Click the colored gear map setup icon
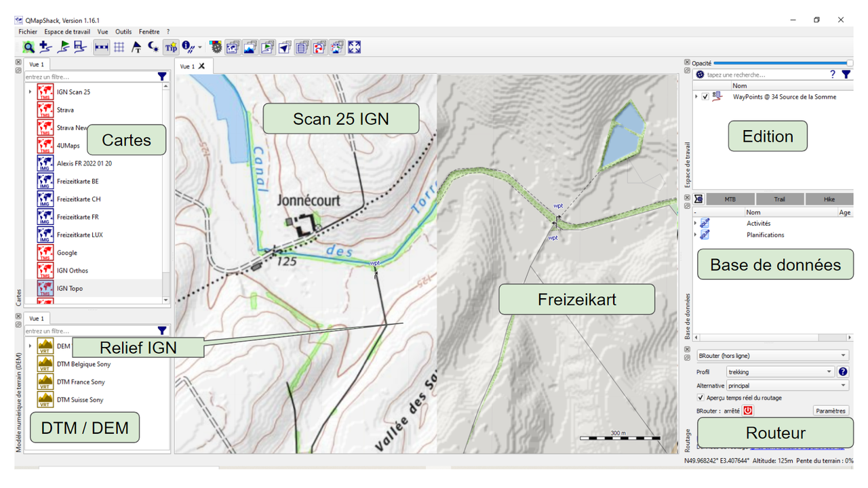Image resolution: width=868 pixels, height=488 pixels. coord(216,47)
